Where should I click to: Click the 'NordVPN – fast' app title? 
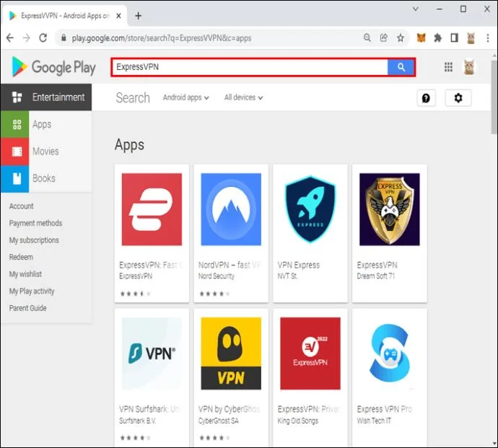[230, 265]
